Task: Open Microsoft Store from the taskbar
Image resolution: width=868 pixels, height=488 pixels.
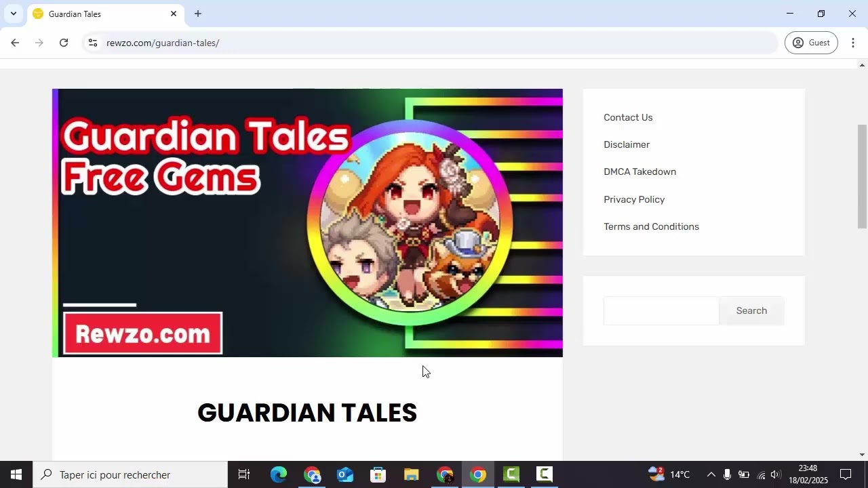Action: (x=378, y=474)
